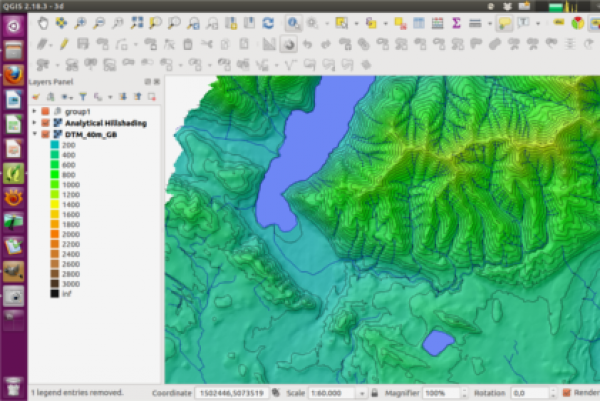Click the Zoom In magnifier tool
The width and height of the screenshot is (600, 401).
pos(82,22)
